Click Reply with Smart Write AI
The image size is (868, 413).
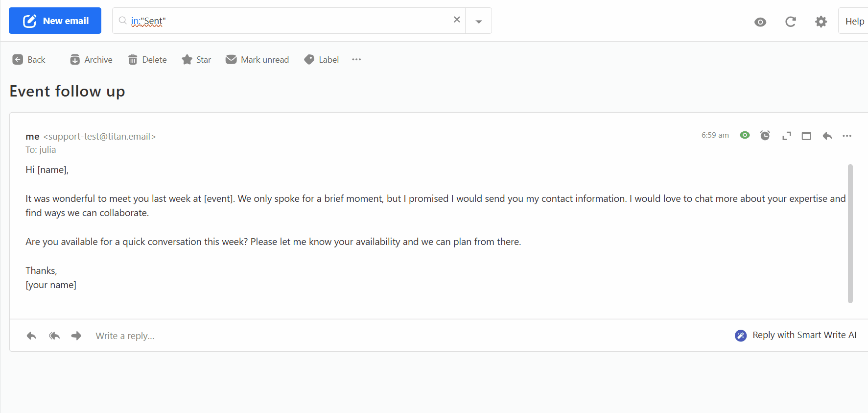796,335
